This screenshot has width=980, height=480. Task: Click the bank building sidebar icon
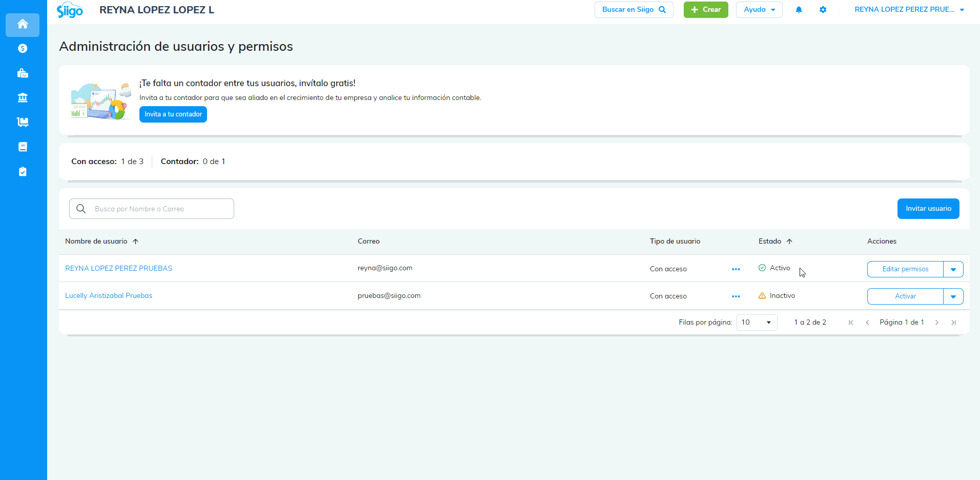pos(23,97)
